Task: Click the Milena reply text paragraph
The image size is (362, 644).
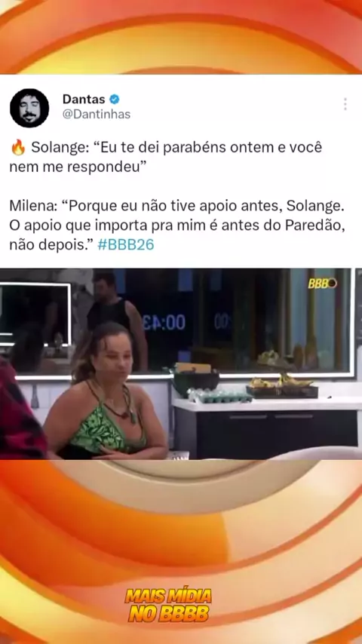Action: [177, 225]
